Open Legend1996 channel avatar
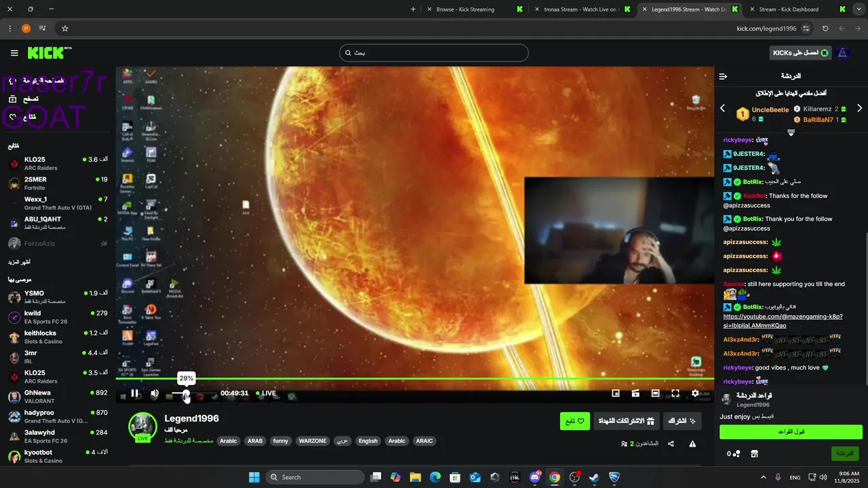The height and width of the screenshot is (488, 868). click(143, 426)
